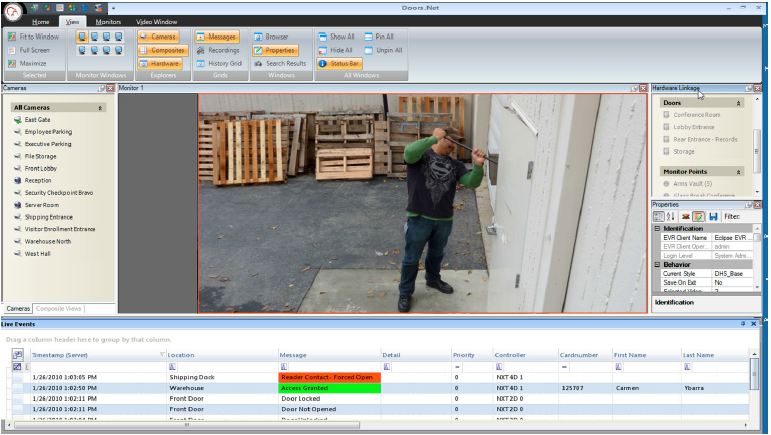Select the Executive Parking camera

43,144
